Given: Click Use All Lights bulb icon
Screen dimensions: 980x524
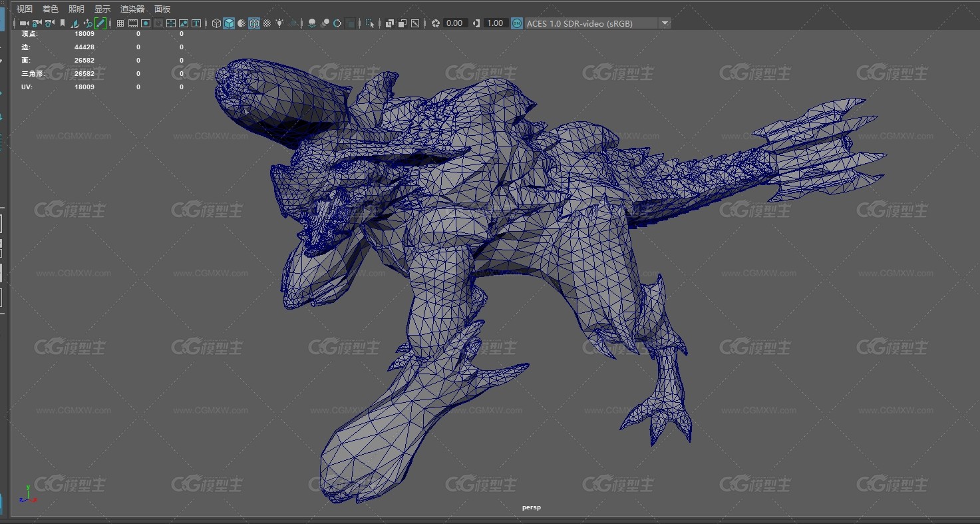Looking at the screenshot, I should 279,23.
